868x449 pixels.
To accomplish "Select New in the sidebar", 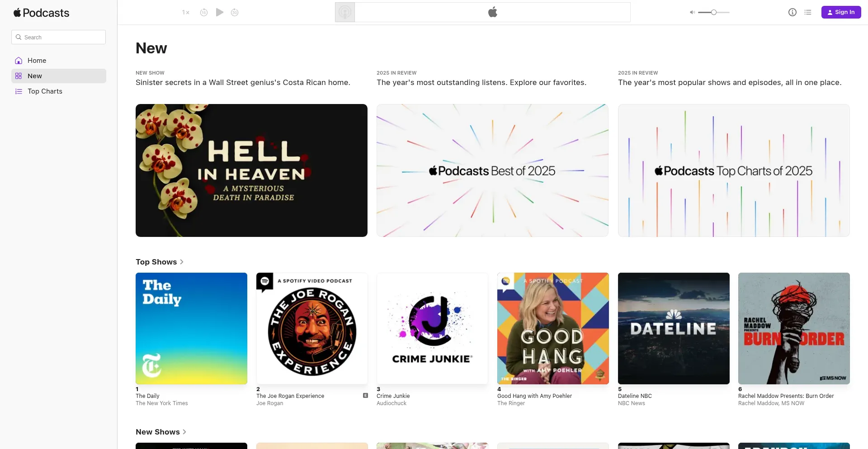I will 34,76.
